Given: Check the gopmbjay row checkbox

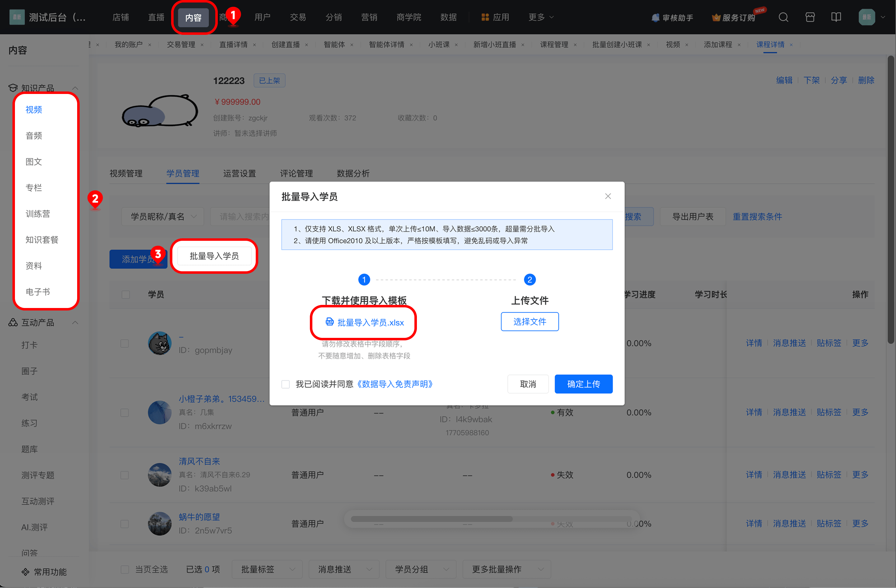Looking at the screenshot, I should click(125, 343).
